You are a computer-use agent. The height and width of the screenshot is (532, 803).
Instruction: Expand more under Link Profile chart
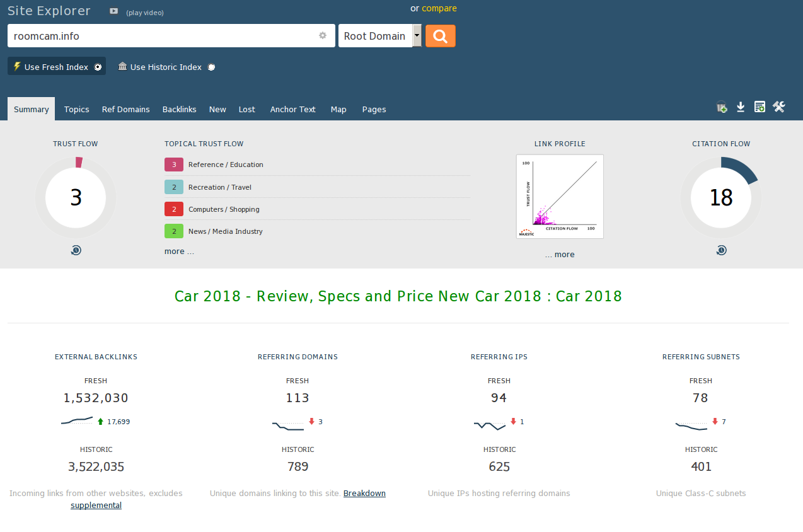point(560,255)
